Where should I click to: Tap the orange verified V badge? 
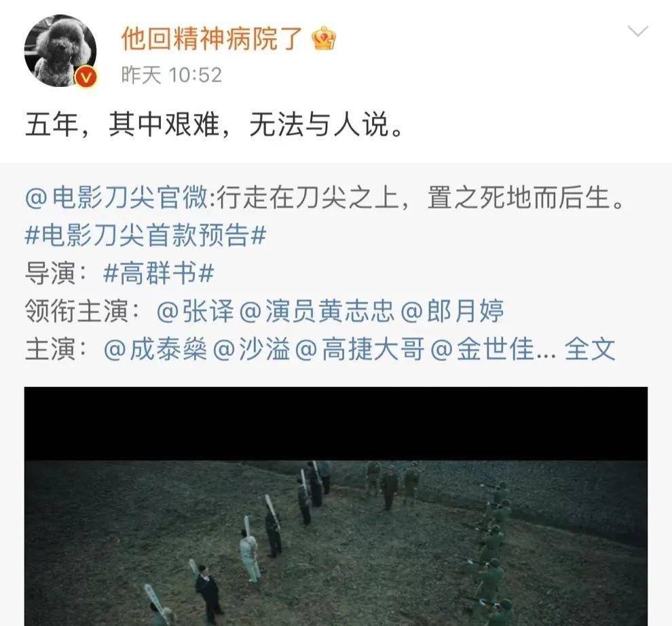tap(87, 77)
